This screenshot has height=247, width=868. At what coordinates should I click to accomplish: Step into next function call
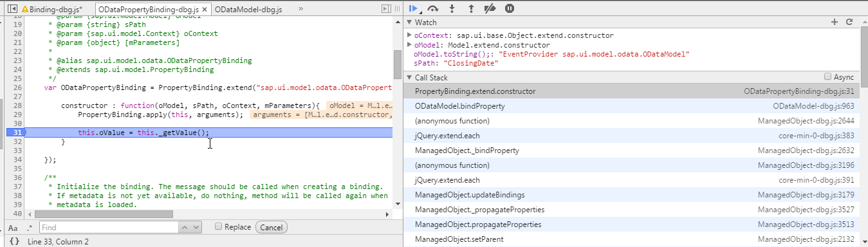[452, 8]
